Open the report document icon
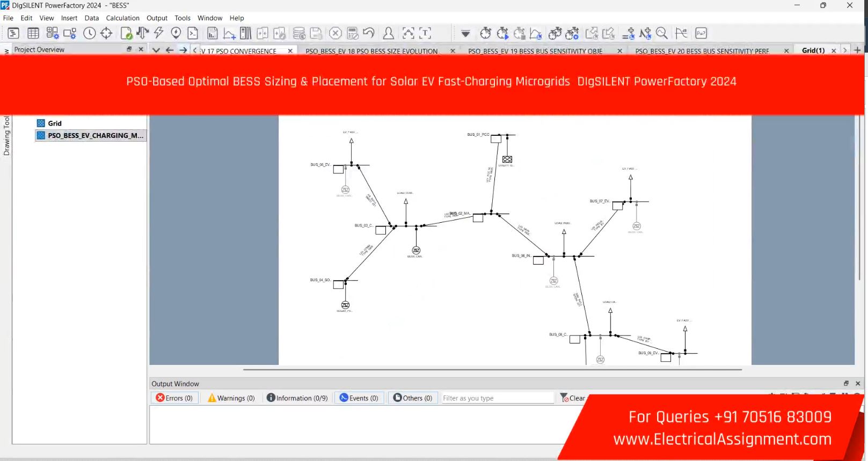This screenshot has height=461, width=868. point(213,33)
